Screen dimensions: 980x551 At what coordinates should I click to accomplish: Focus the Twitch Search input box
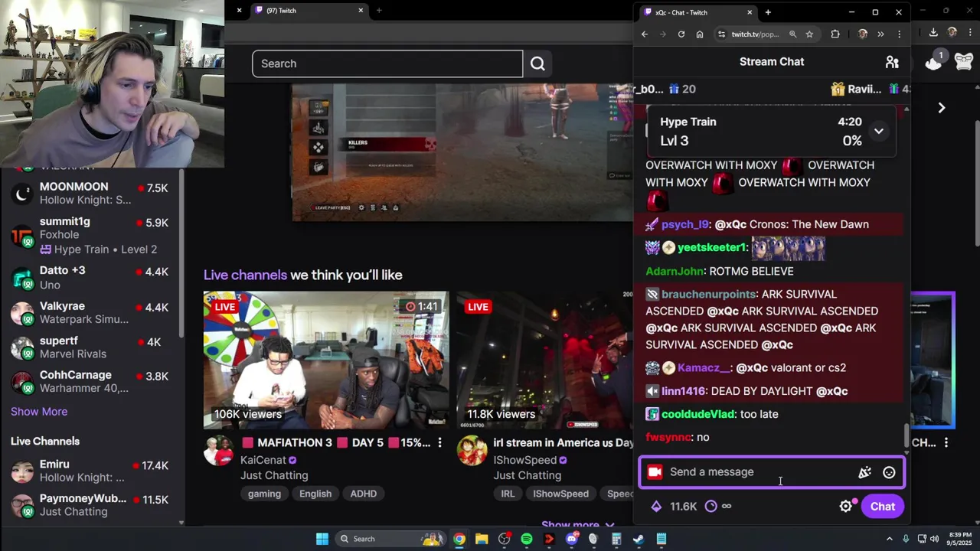pos(387,64)
